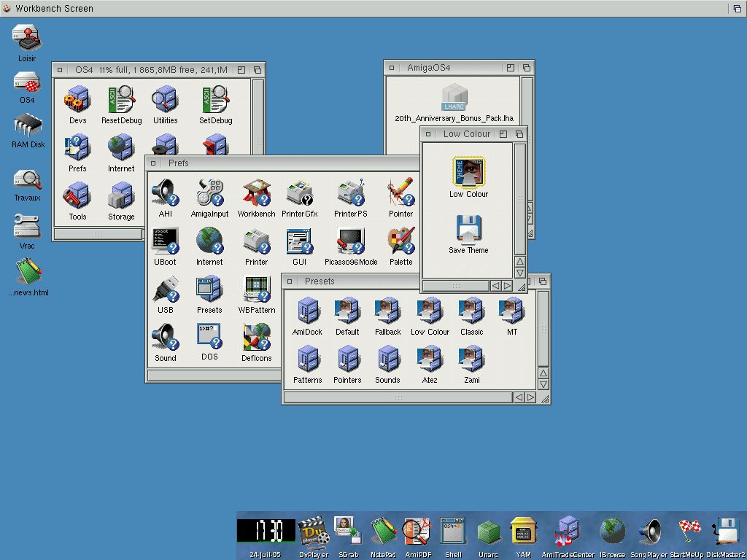Image resolution: width=747 pixels, height=560 pixels.
Task: Click Low Colour window scroll left arrow
Action: click(495, 286)
